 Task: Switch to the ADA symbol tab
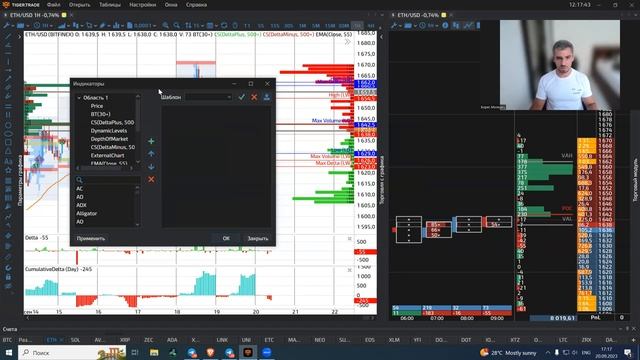click(x=172, y=340)
